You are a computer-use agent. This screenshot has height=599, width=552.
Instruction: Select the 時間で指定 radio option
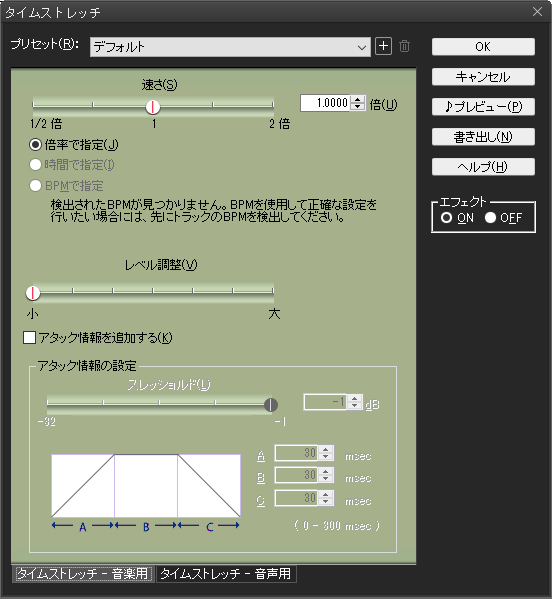point(36,165)
